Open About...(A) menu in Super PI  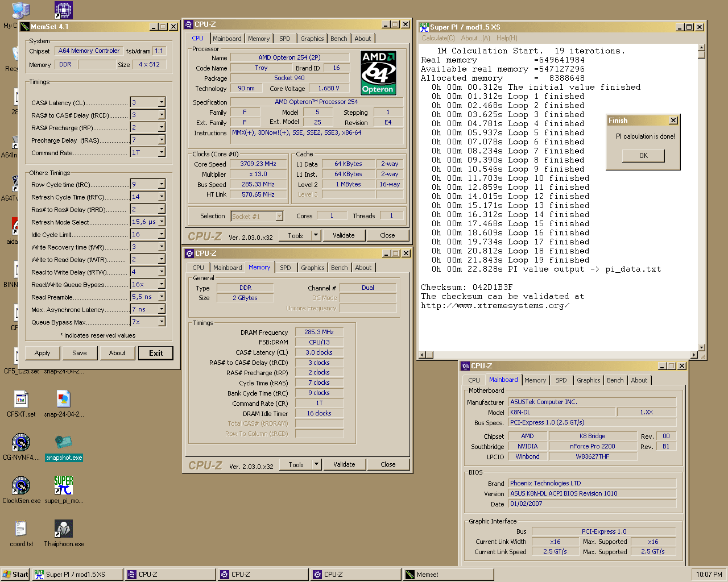475,38
